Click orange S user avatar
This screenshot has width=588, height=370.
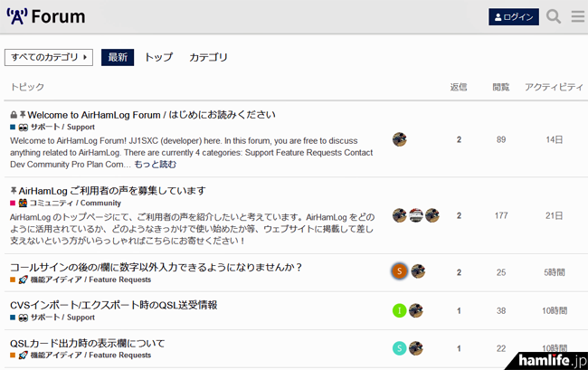(x=399, y=271)
